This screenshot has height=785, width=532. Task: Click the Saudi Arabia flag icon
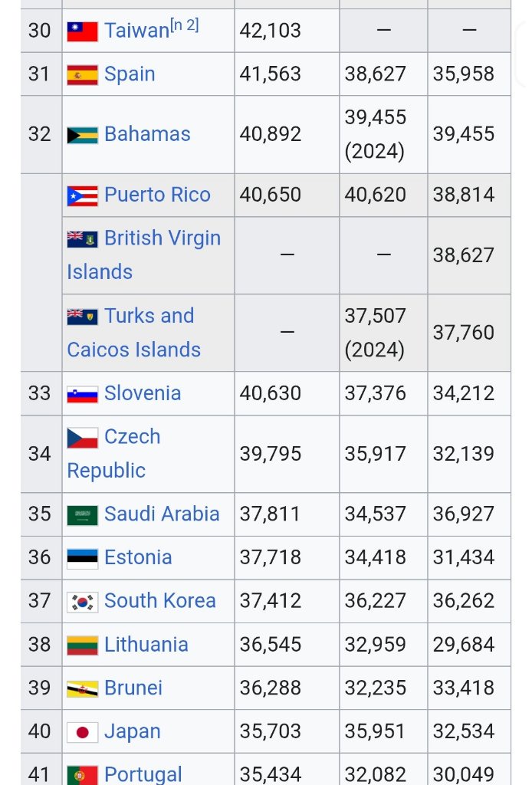pos(83,515)
